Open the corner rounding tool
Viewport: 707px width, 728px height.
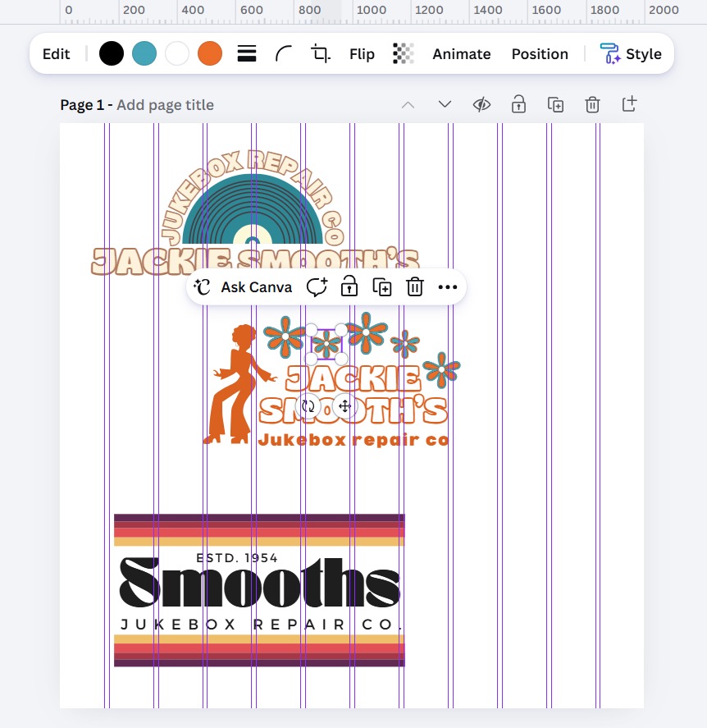pyautogui.click(x=284, y=53)
